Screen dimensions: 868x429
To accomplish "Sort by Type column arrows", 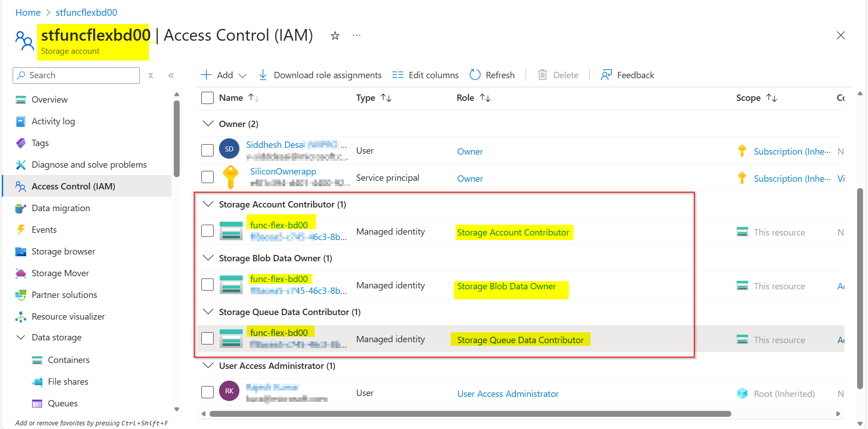I will [x=386, y=98].
